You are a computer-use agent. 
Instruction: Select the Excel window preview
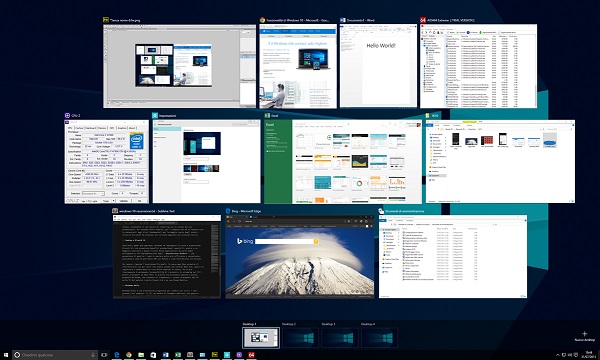tap(343, 162)
